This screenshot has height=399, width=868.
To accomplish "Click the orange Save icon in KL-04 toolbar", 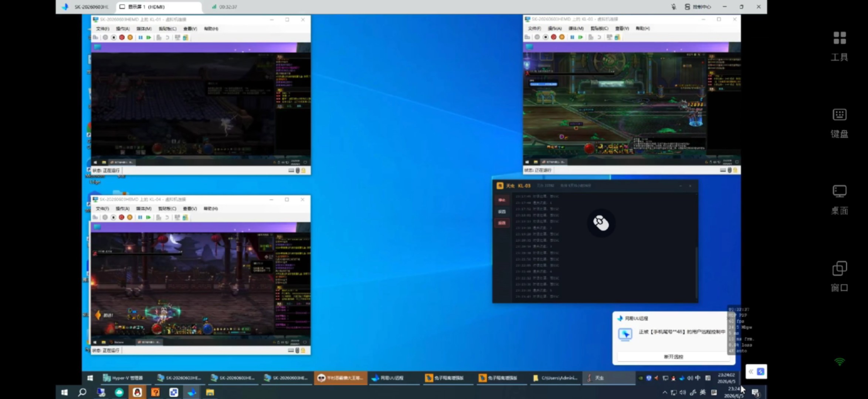I will [x=130, y=217].
